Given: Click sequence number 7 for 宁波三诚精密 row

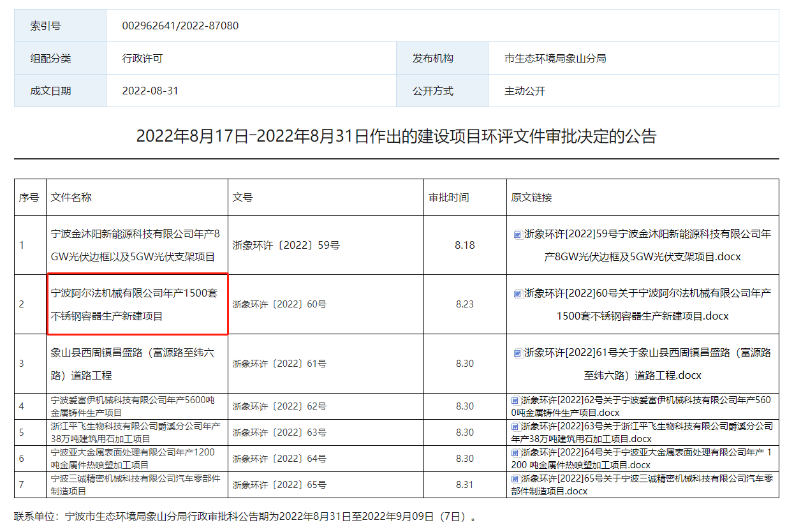Looking at the screenshot, I should pyautogui.click(x=22, y=485).
